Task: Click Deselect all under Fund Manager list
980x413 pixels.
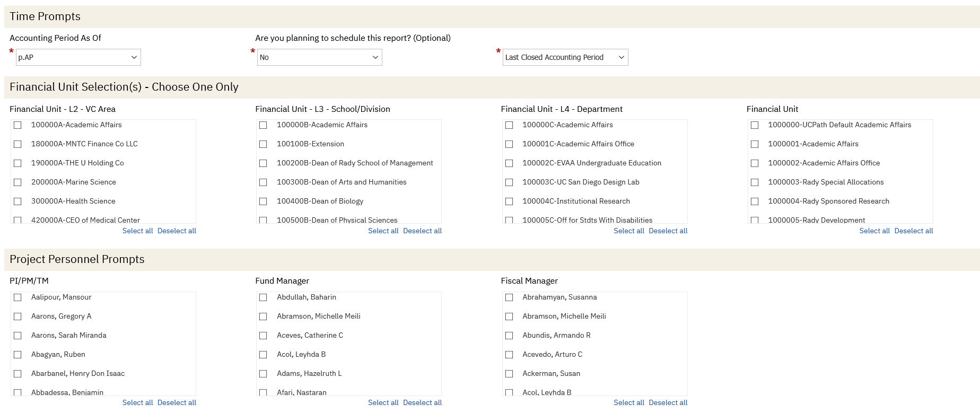Action: click(422, 403)
